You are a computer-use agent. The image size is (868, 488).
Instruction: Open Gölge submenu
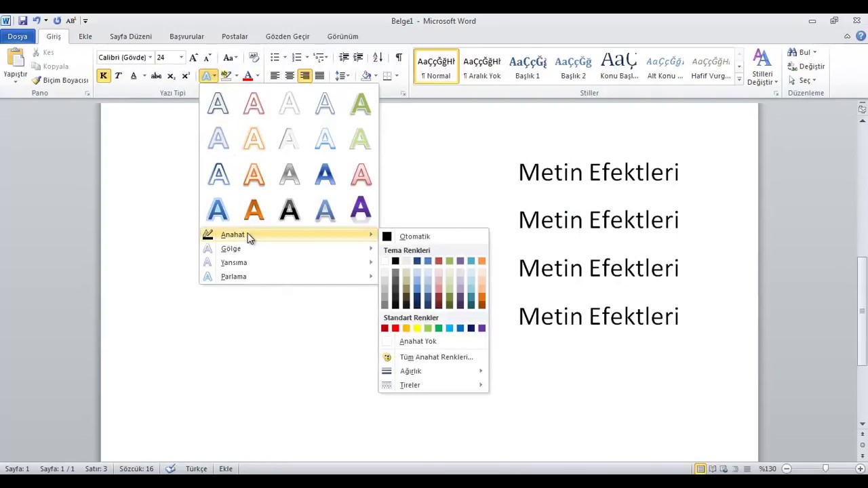289,249
